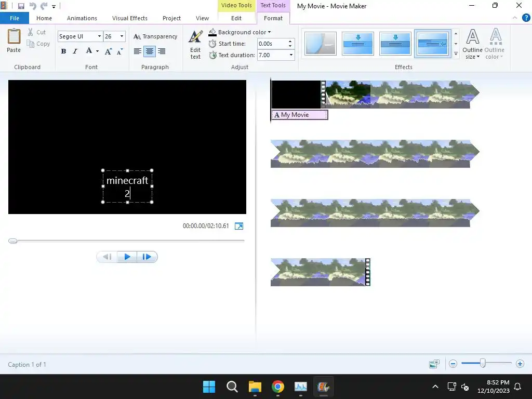Switch to the View tab
Viewport: 532px width, 399px height.
point(202,18)
